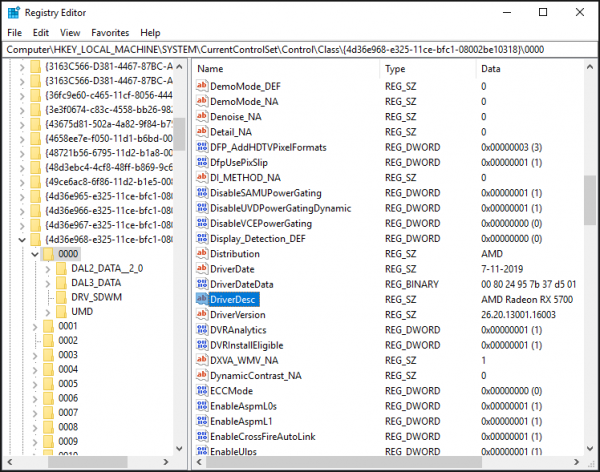Expand the 0001 subkey

tap(35, 326)
